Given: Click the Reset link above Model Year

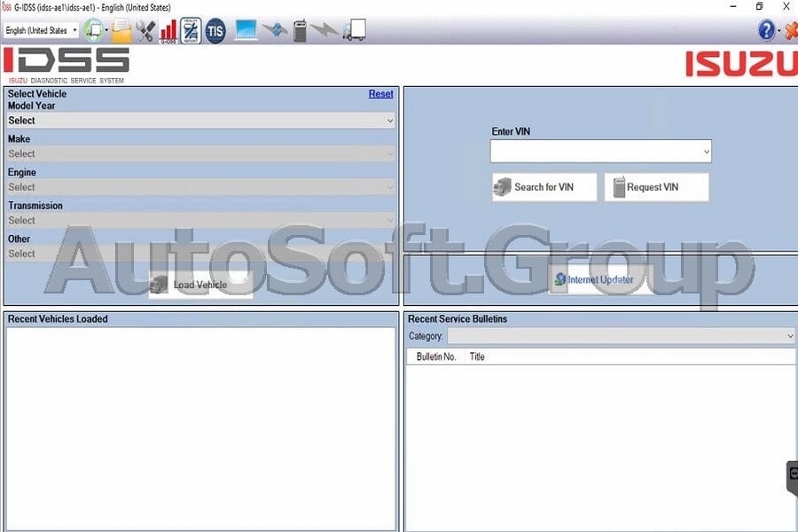Looking at the screenshot, I should pyautogui.click(x=380, y=93).
